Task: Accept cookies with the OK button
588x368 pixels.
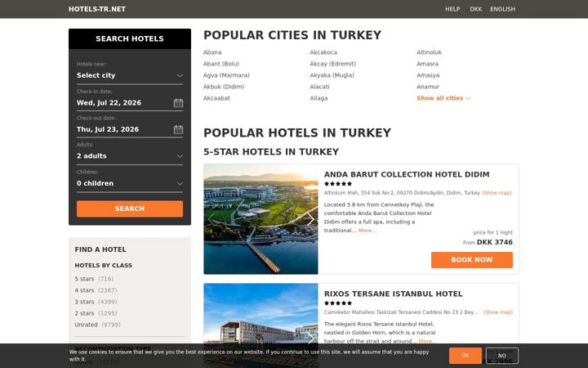Action: [465, 355]
